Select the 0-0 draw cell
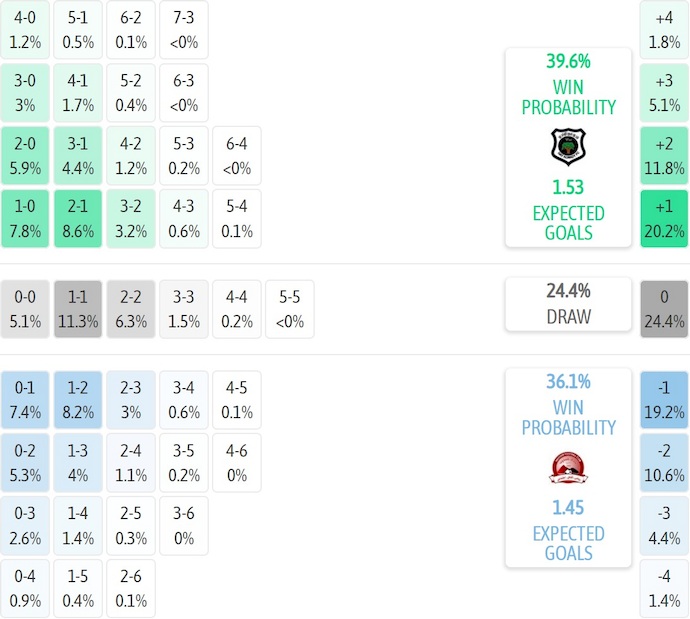 (x=25, y=309)
